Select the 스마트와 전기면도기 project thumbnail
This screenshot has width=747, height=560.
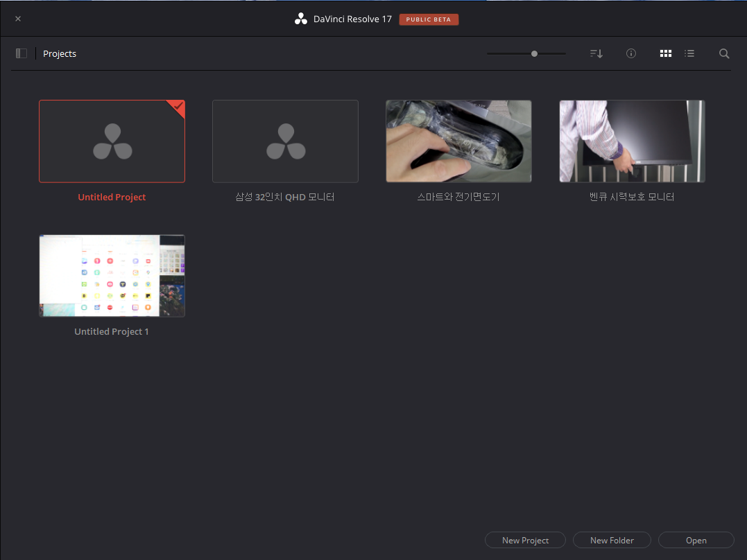coord(458,141)
